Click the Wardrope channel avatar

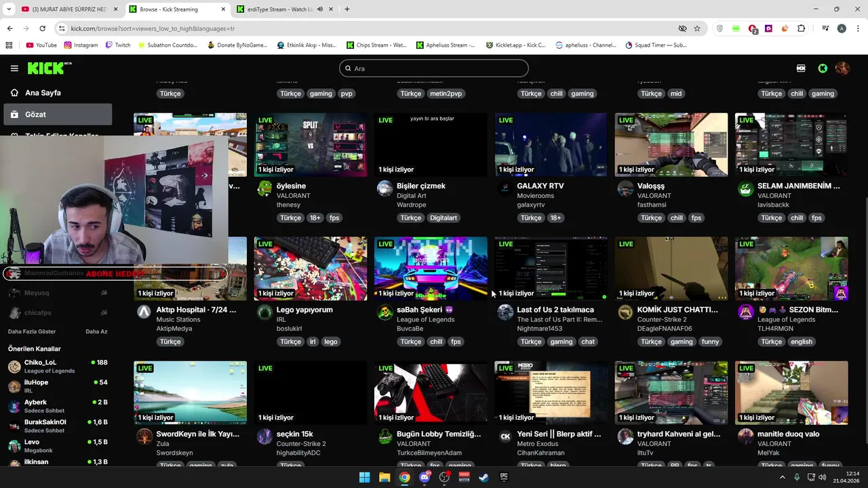(x=384, y=189)
